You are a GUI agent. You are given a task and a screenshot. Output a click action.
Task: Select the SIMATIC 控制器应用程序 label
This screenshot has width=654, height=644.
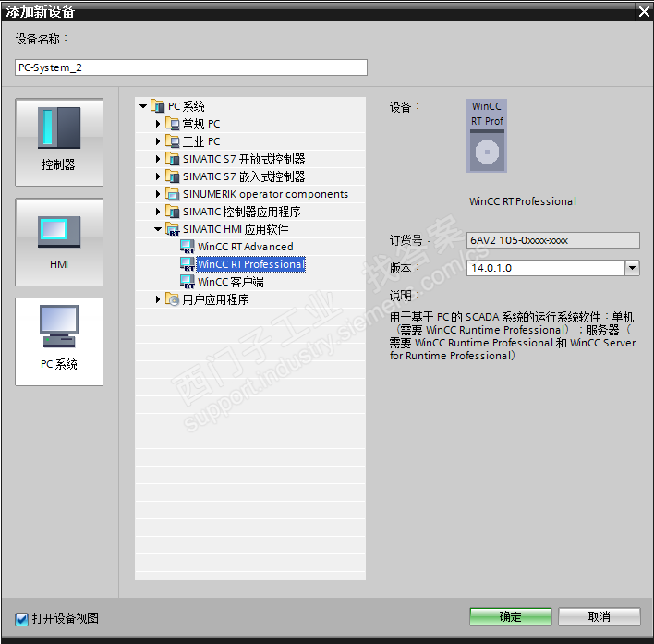pos(241,212)
